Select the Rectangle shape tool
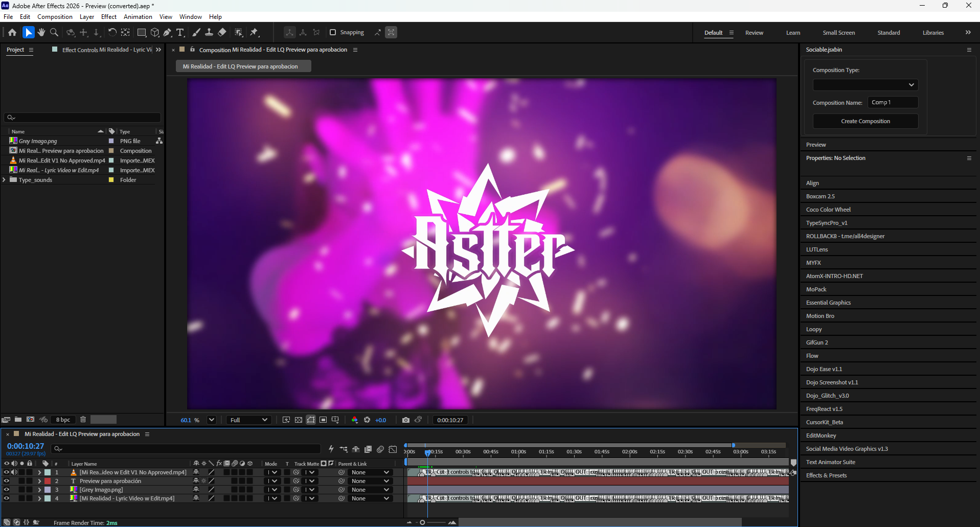This screenshot has height=527, width=980. [x=142, y=32]
